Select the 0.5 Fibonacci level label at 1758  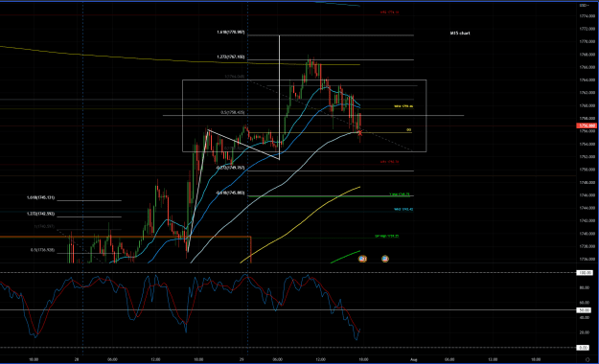click(x=233, y=113)
